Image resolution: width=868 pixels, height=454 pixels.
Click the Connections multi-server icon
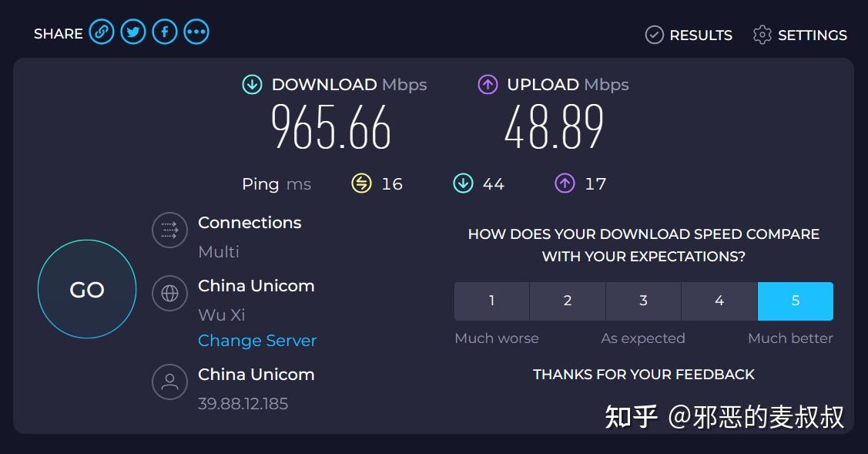[169, 230]
